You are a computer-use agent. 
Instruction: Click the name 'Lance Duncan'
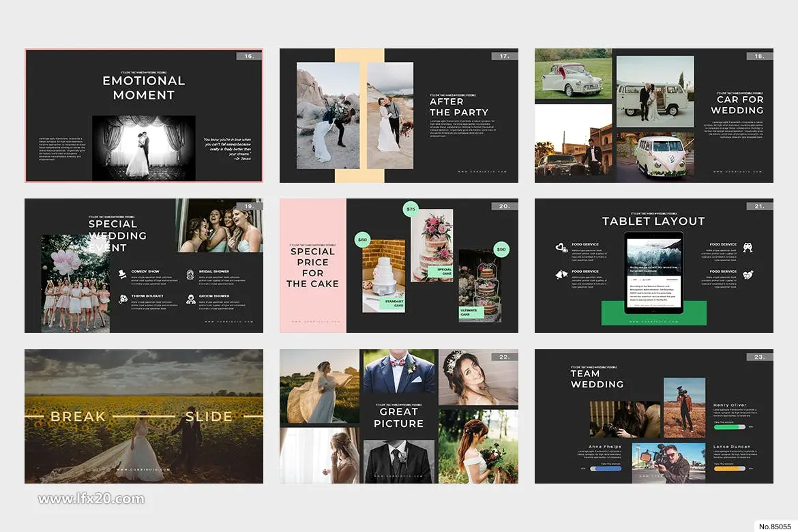point(732,447)
